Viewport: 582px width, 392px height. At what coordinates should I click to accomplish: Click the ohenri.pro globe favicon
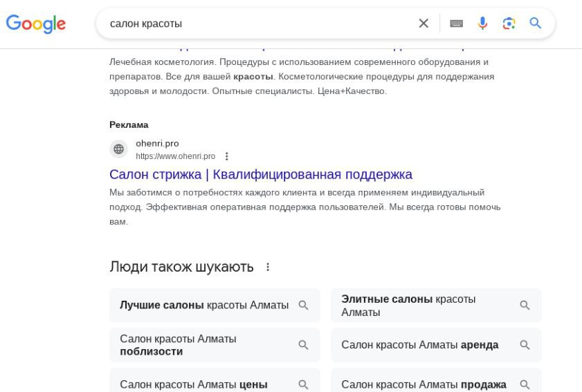119,149
